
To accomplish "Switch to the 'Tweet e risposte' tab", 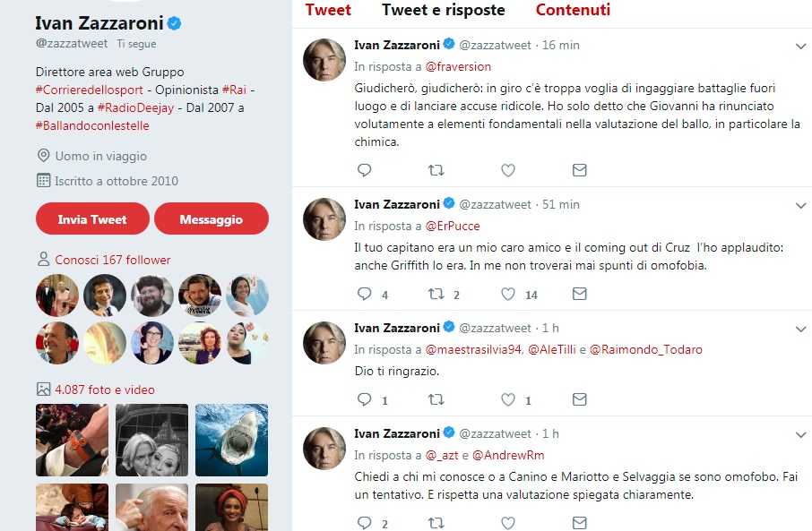I will [443, 11].
